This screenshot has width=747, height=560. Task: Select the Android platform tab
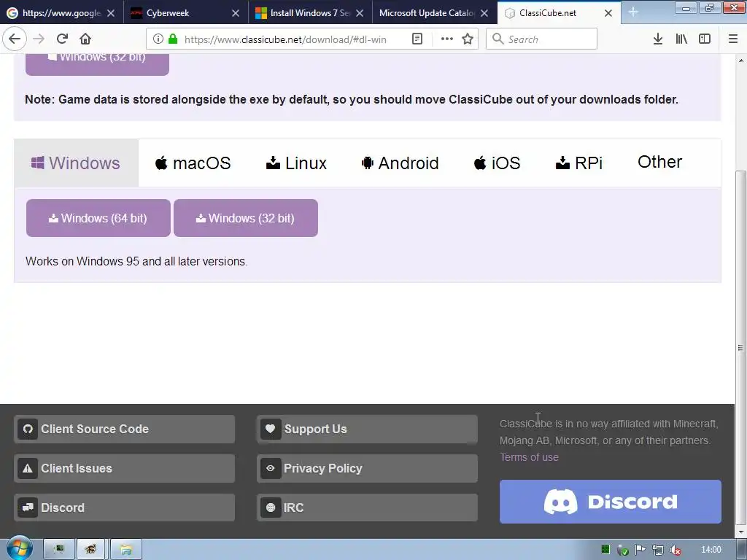[400, 163]
